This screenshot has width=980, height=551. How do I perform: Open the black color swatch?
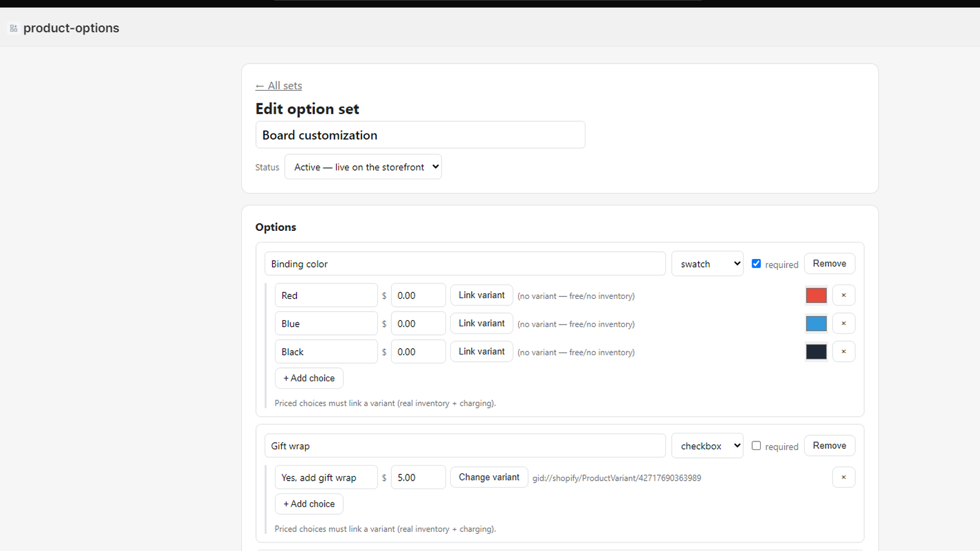[x=816, y=351]
